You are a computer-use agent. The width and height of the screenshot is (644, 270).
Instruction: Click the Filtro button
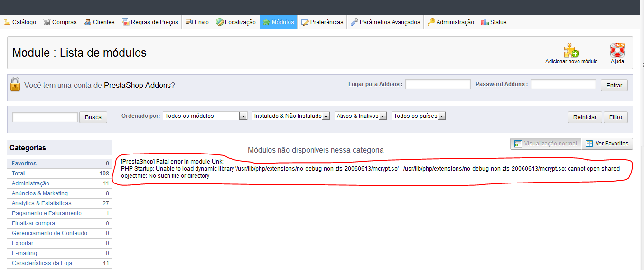click(x=616, y=117)
